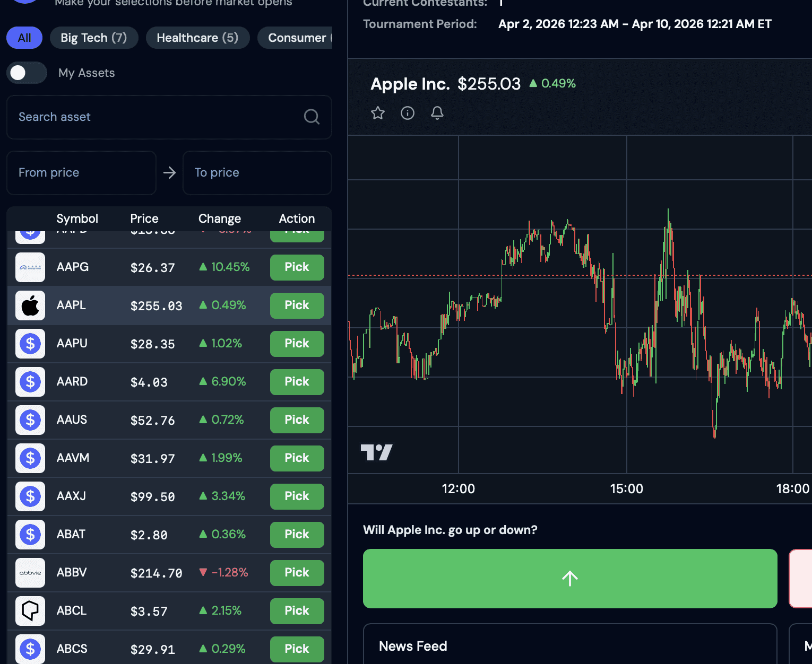Filter by Healthcare (5)
The width and height of the screenshot is (812, 664).
pos(197,38)
